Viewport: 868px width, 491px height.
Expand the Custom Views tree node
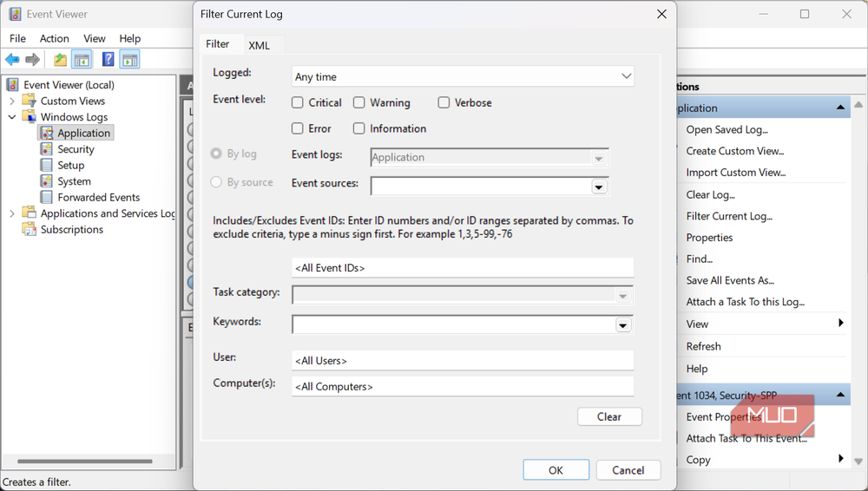point(12,101)
